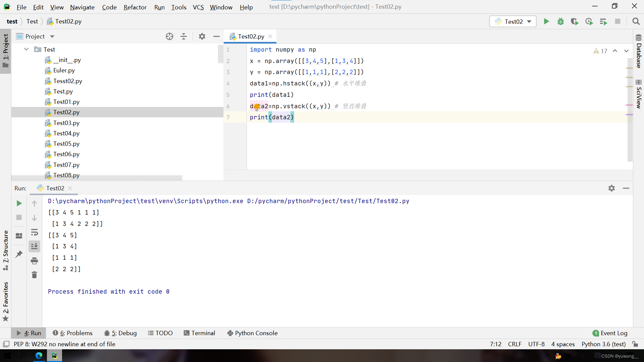
Task: Collapse the Test folder tree node
Action: click(x=26, y=49)
